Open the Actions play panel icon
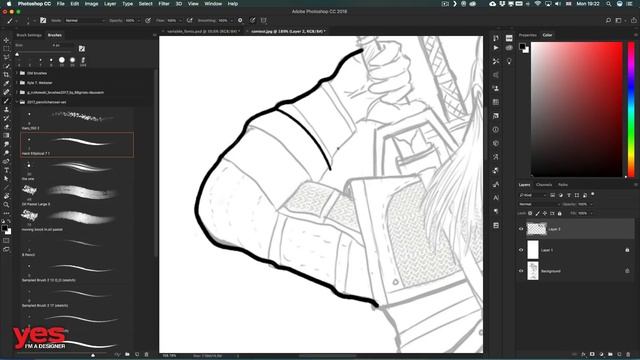Screen dimensions: 640x360 [x=496, y=47]
